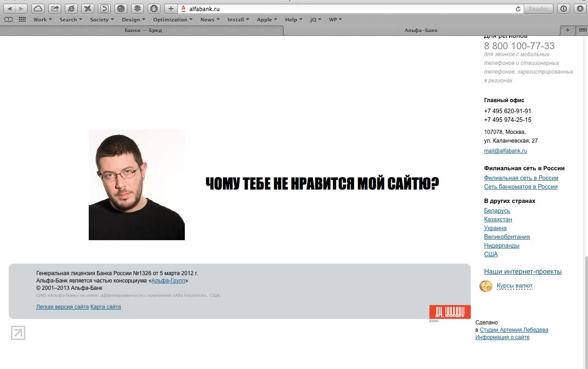588x369 pixels.
Task: Open Студии Артемия Лебедева link
Action: (514, 330)
